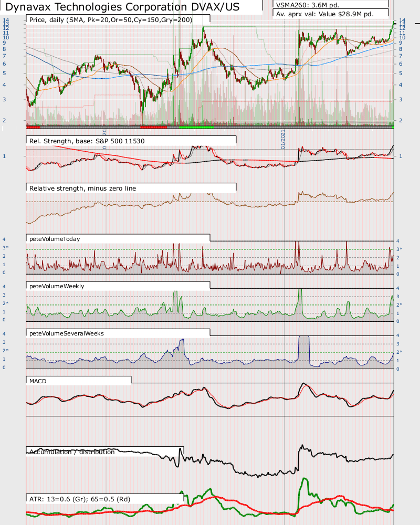Click the chart title 'Dynavax Technologies Corporation DVAX/US'

[x=122, y=7]
